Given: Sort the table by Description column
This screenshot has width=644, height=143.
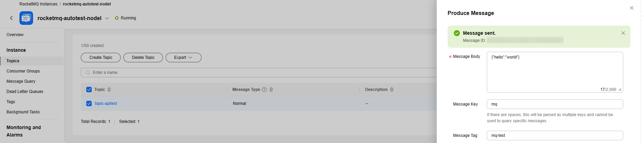Looking at the screenshot, I should tap(392, 90).
